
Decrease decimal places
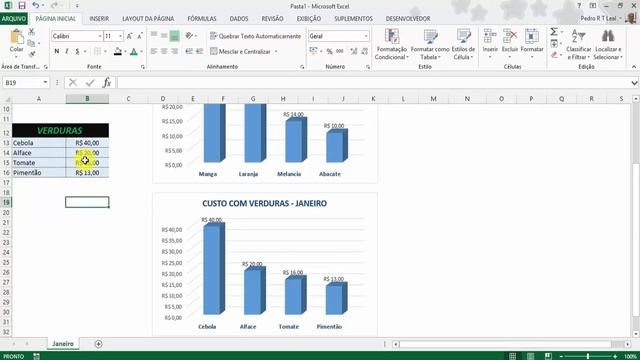pyautogui.click(x=364, y=51)
